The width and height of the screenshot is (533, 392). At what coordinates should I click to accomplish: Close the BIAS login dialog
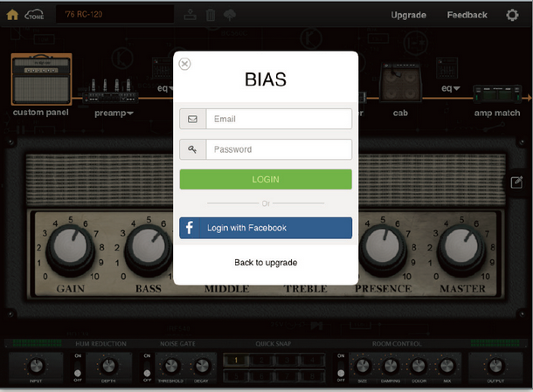[184, 64]
